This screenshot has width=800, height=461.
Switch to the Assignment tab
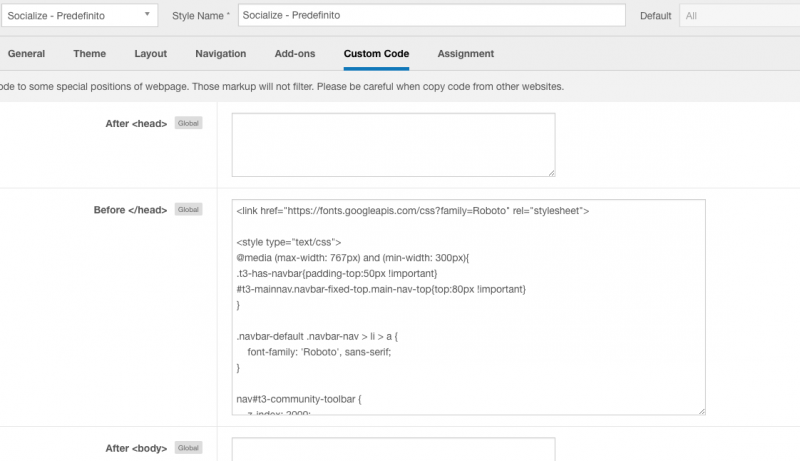pos(465,54)
